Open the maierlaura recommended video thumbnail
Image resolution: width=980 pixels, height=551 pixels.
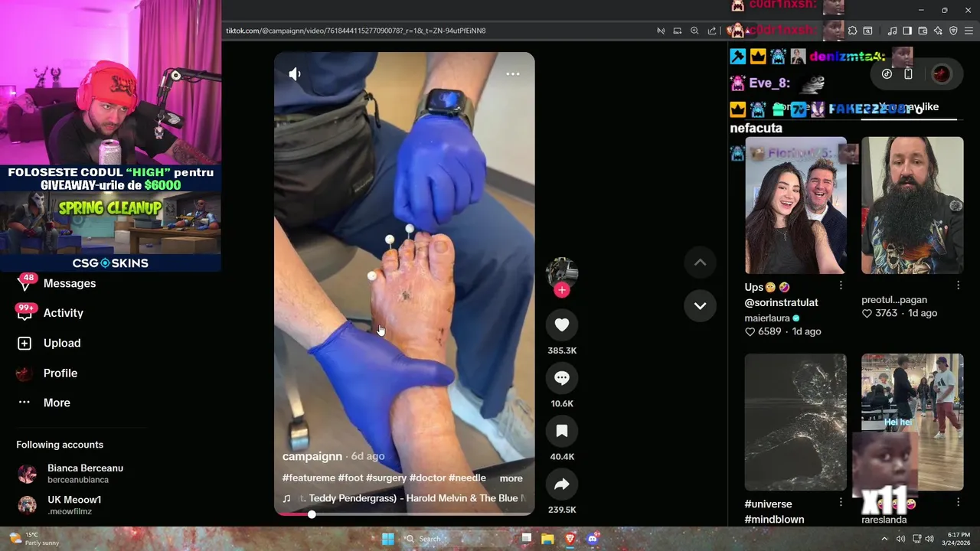click(795, 205)
